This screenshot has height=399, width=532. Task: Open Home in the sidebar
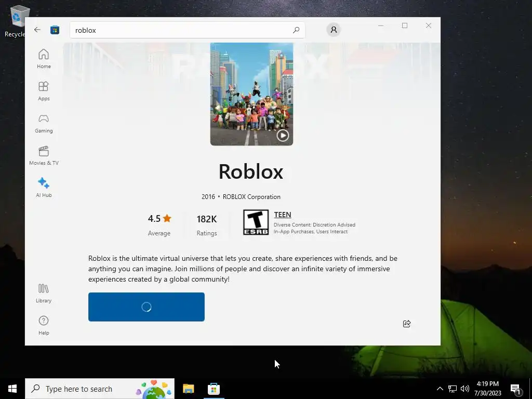click(44, 59)
